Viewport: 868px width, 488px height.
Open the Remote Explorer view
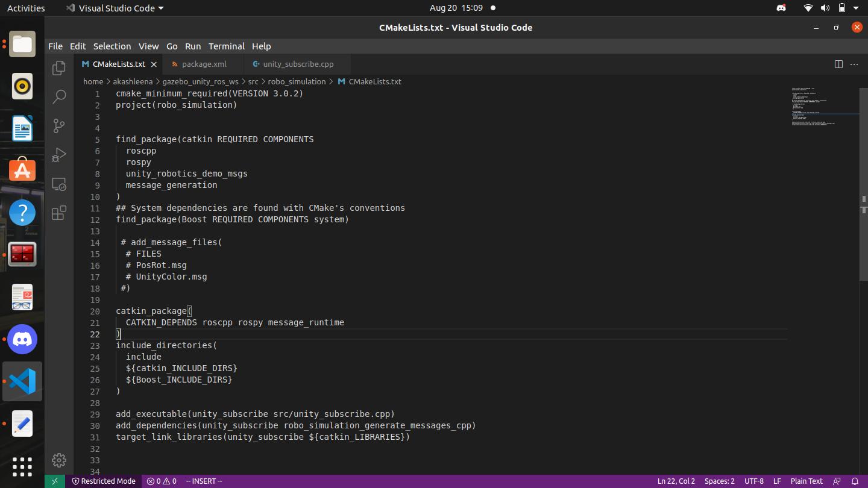(x=58, y=184)
